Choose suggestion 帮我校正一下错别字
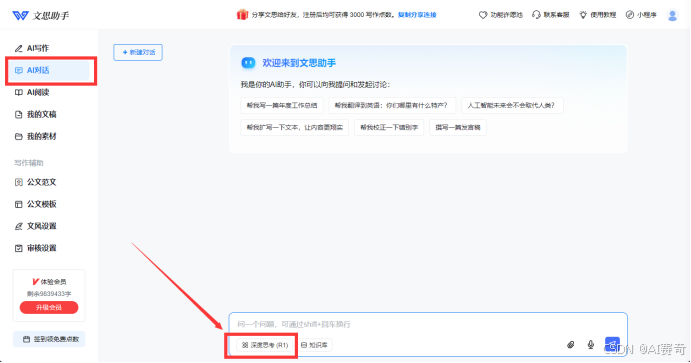Image resolution: width=691 pixels, height=363 pixels. coord(389,128)
